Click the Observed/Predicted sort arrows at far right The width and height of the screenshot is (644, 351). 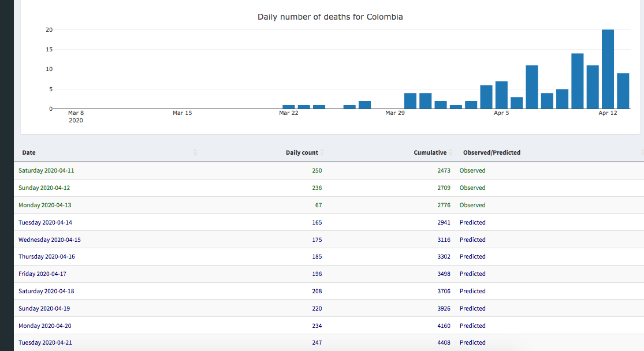coord(642,152)
